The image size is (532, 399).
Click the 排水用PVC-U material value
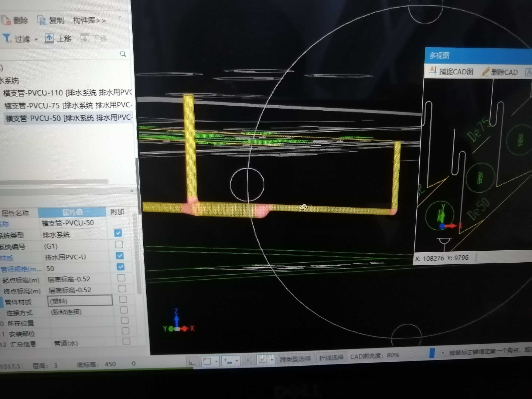65,257
